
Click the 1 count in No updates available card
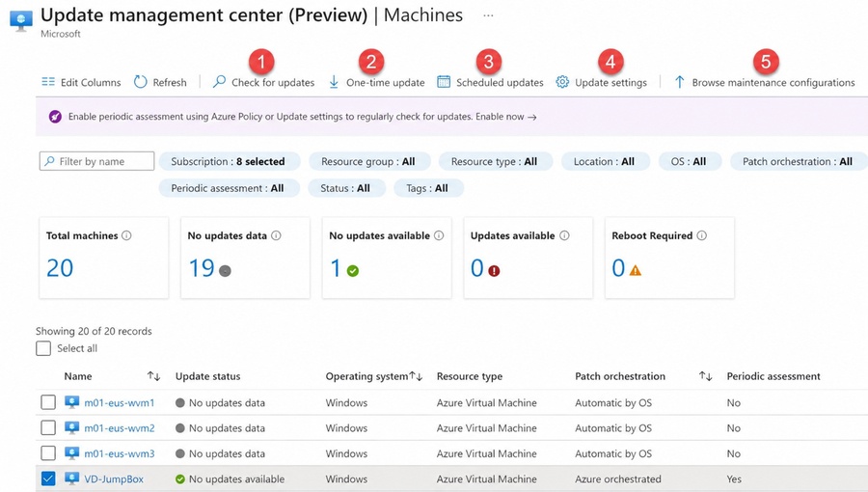[x=335, y=268]
